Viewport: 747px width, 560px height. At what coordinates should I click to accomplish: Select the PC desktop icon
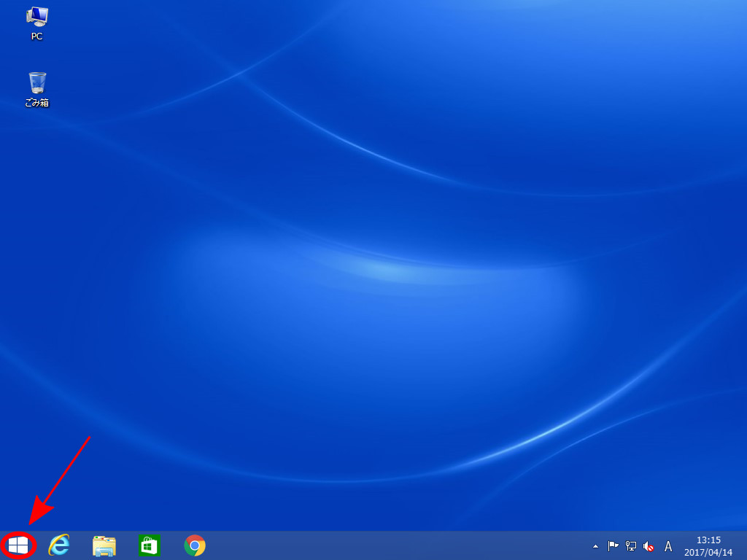[x=36, y=24]
